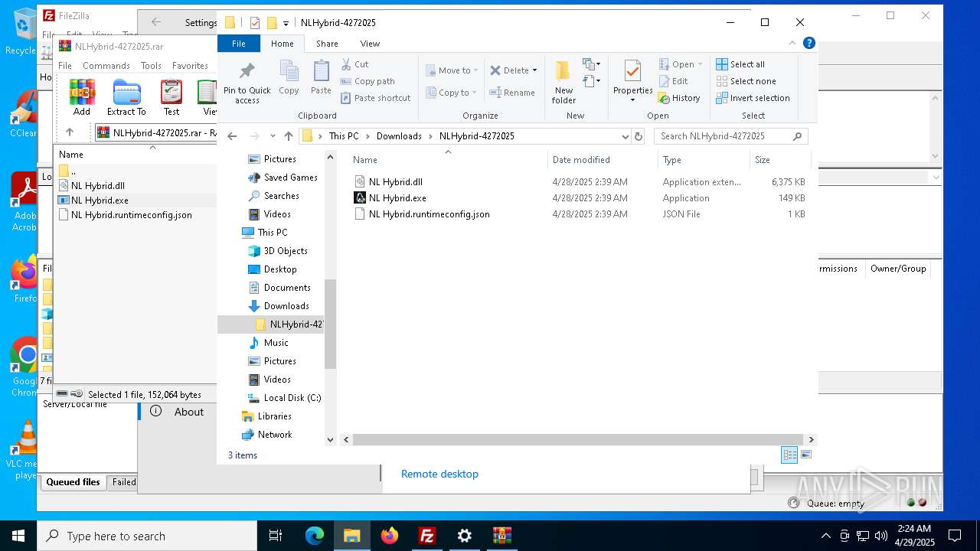This screenshot has height=551, width=980.
Task: Open the Copy to dropdown
Action: pos(452,93)
